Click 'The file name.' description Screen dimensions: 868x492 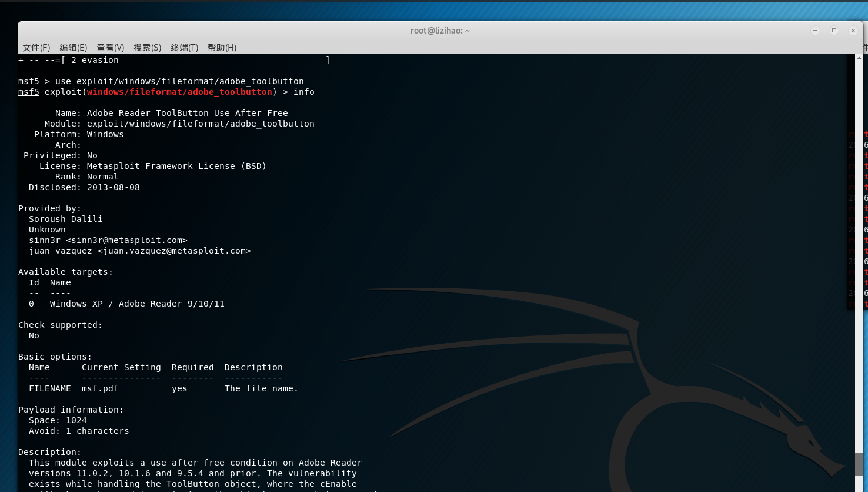coord(261,388)
